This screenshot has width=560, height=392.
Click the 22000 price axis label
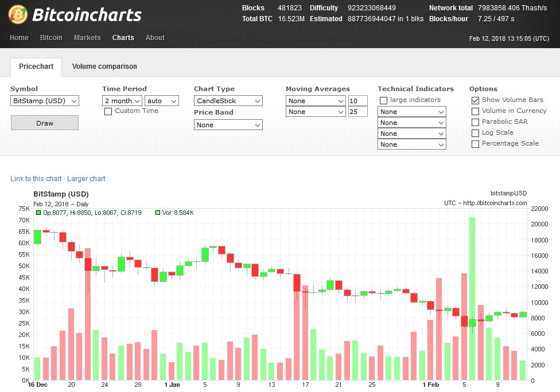coord(539,209)
